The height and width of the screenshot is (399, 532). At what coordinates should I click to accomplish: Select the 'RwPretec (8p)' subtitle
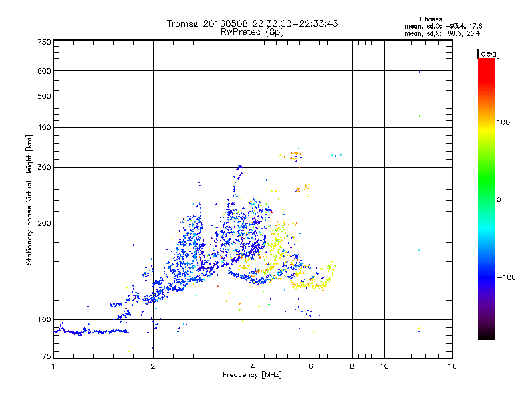click(x=252, y=32)
